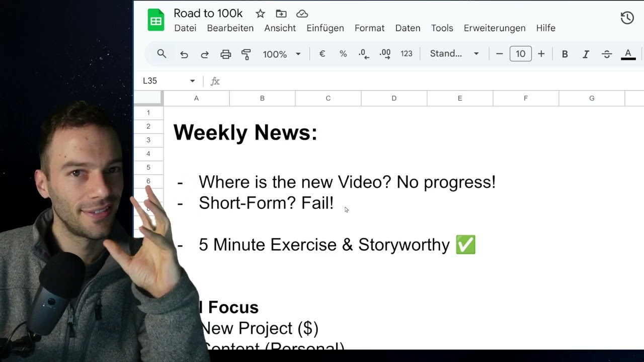
Task: Open the Google Sheets home logo
Action: (156, 21)
